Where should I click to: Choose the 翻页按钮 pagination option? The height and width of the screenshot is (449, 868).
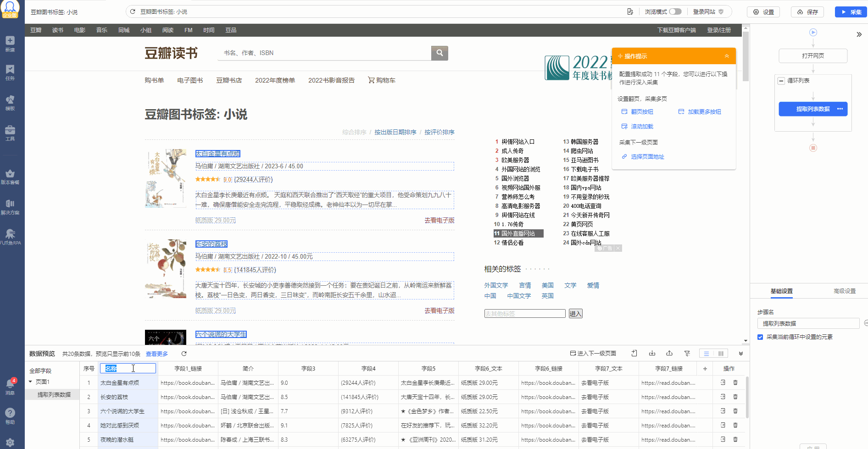637,112
